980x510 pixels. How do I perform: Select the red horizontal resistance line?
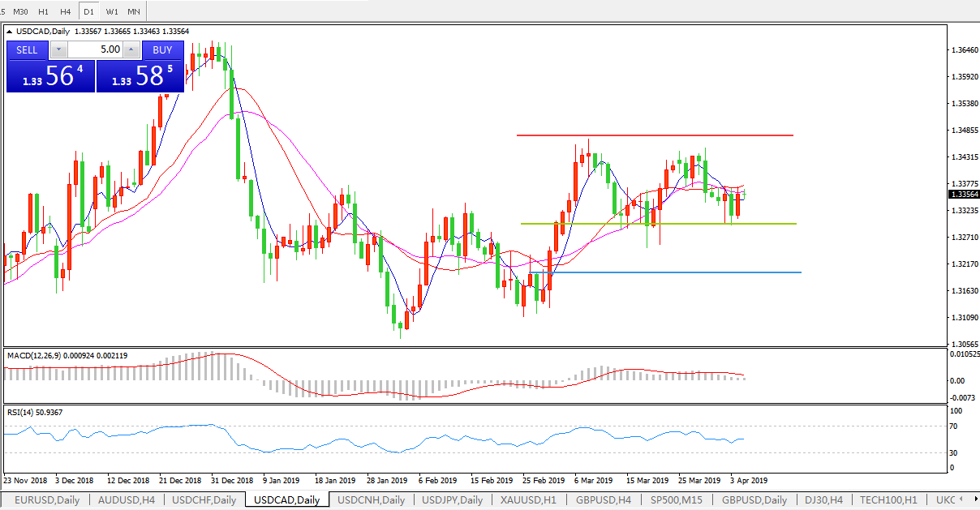(654, 135)
